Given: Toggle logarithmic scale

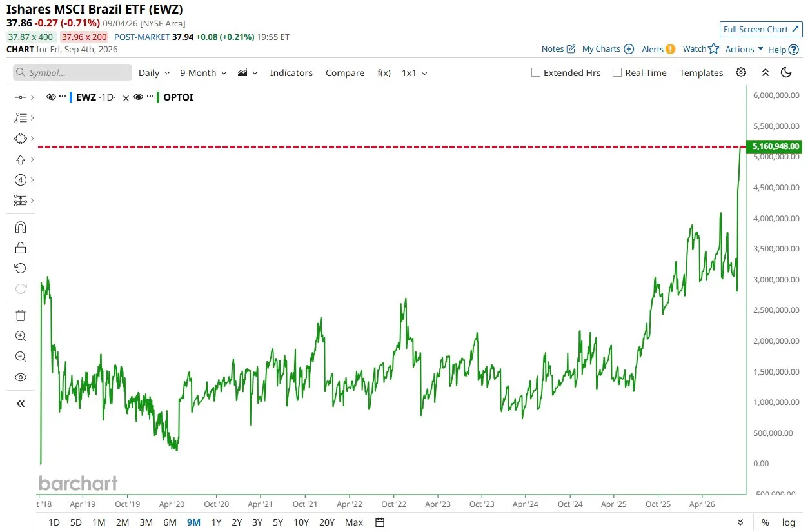Looking at the screenshot, I should point(788,522).
